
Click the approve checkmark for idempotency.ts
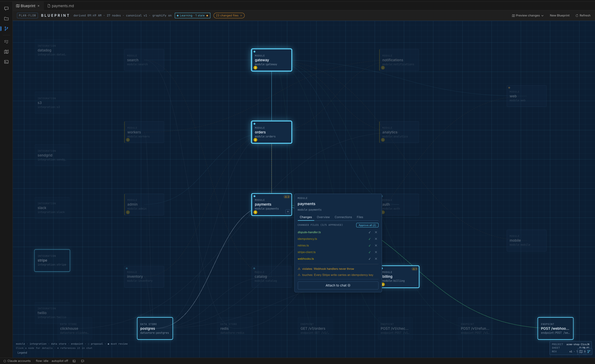(x=369, y=239)
